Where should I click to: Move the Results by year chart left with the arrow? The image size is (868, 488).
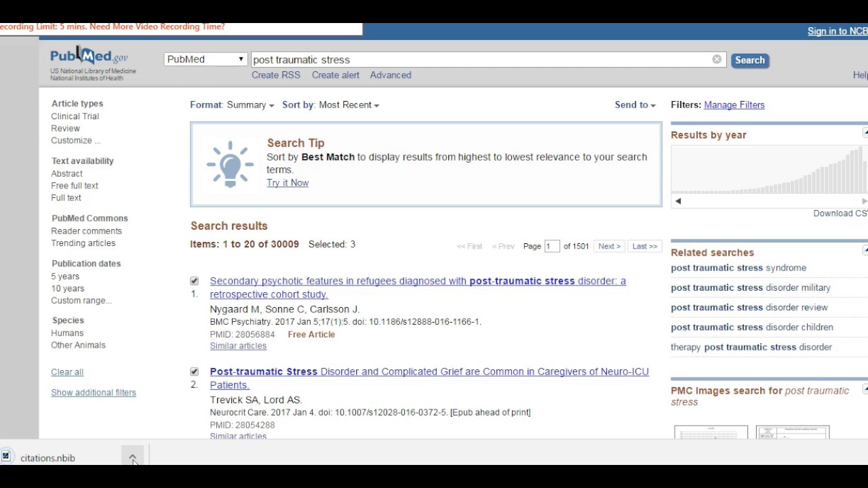pyautogui.click(x=678, y=201)
